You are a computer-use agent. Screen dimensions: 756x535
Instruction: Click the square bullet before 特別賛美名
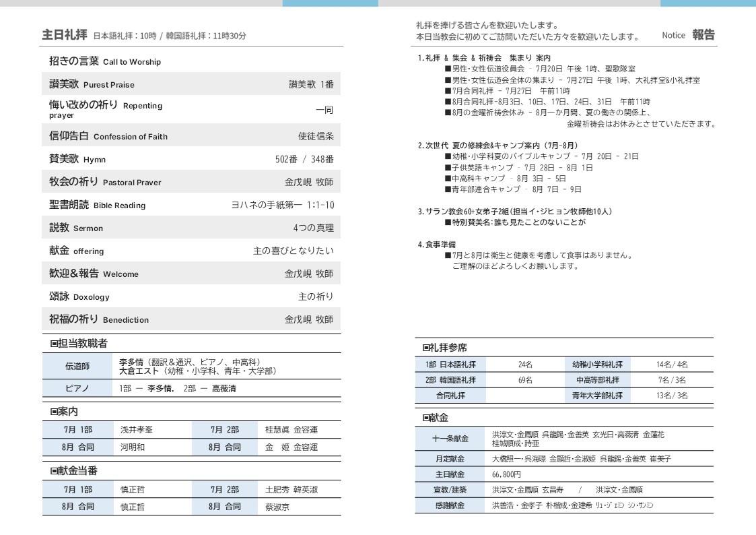[448, 222]
